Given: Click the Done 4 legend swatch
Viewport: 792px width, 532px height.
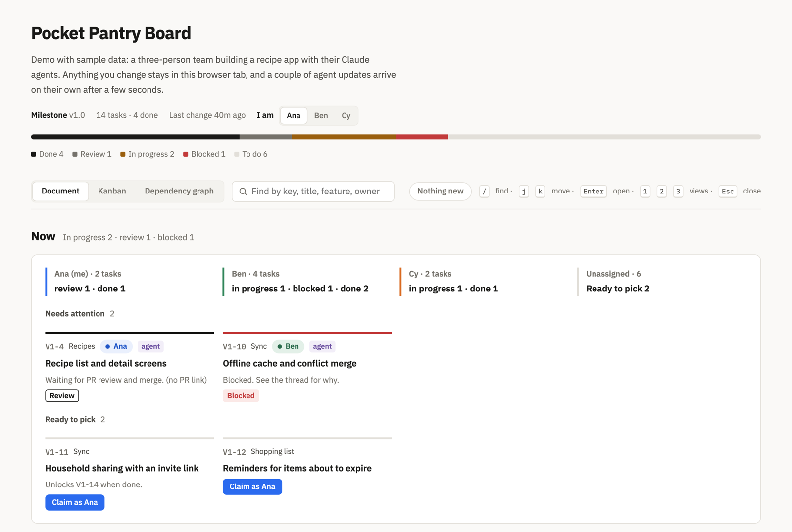Looking at the screenshot, I should [x=34, y=154].
